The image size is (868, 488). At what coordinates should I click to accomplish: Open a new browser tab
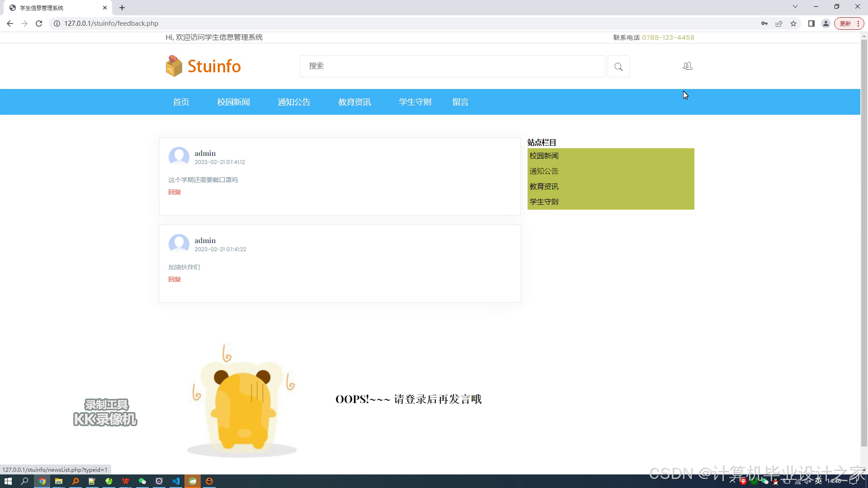[x=122, y=8]
